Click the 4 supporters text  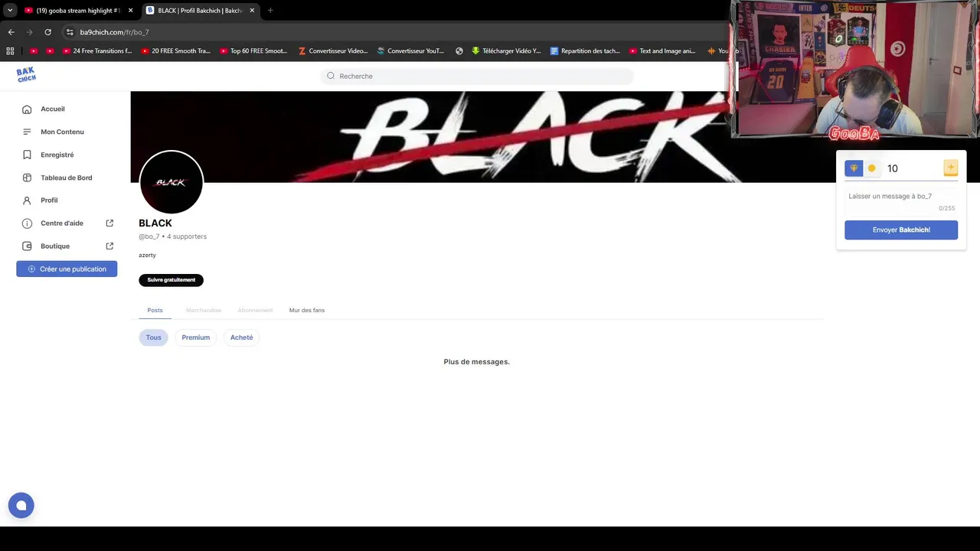(187, 236)
